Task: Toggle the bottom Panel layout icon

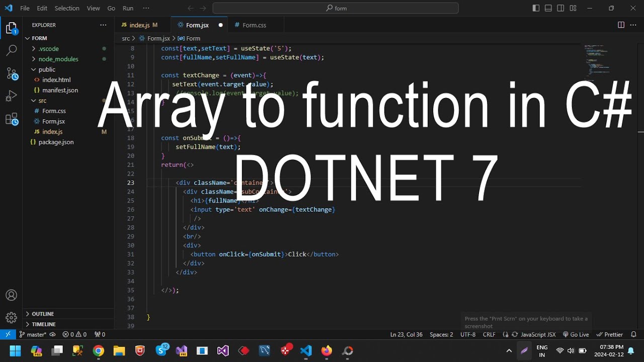Action: [x=548, y=8]
